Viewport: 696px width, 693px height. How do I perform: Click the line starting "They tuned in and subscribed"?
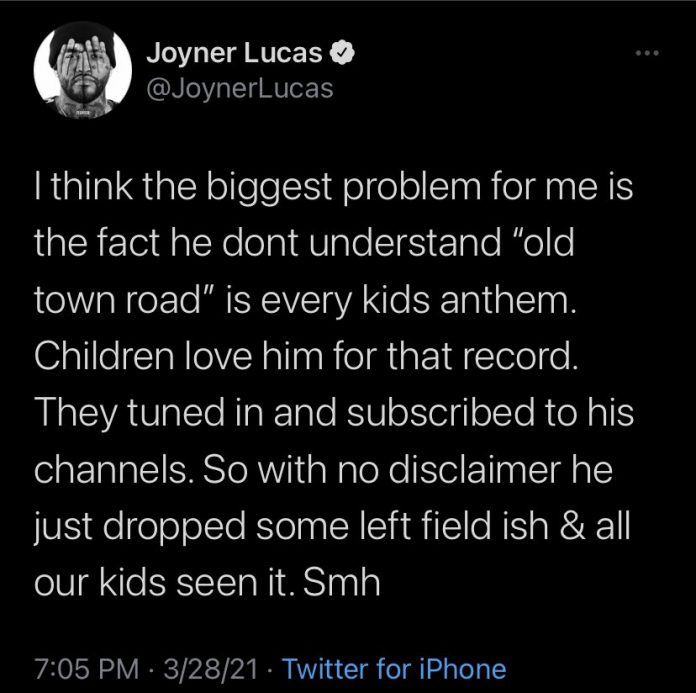(334, 413)
